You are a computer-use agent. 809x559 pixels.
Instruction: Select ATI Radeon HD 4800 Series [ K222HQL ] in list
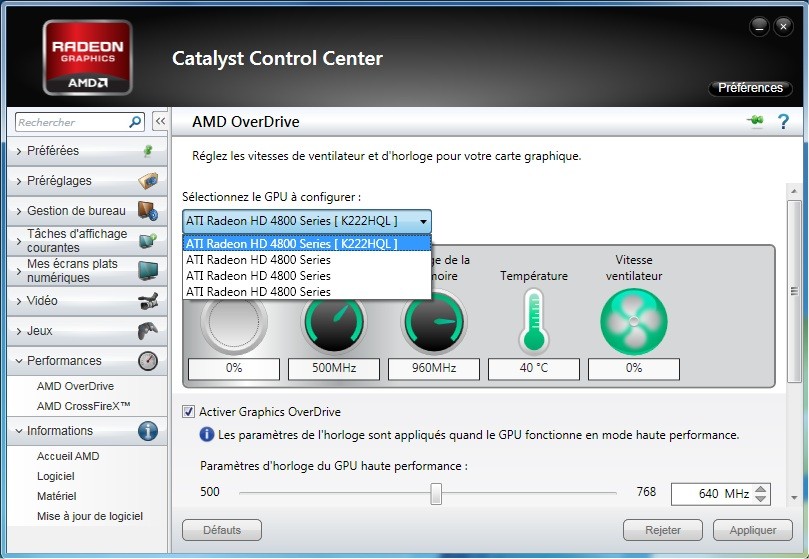307,243
